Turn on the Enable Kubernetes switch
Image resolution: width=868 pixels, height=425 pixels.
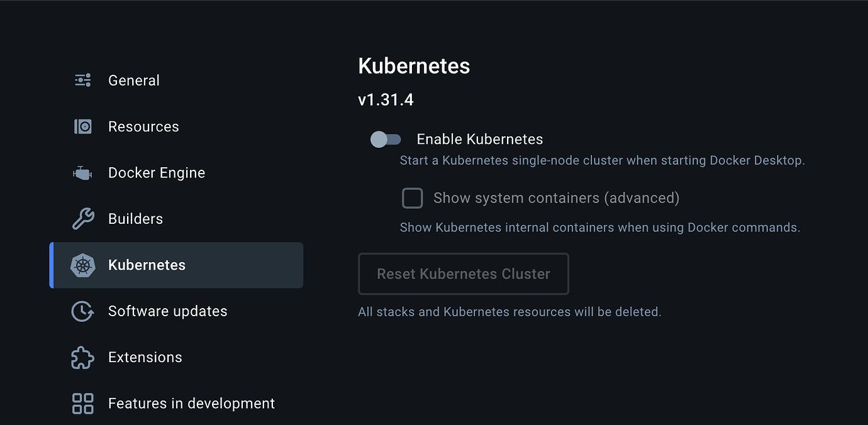[386, 140]
